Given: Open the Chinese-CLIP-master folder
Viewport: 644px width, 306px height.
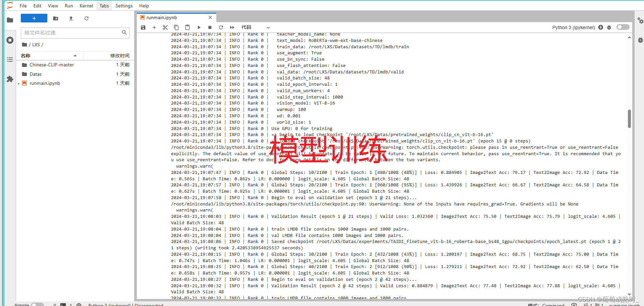Looking at the screenshot, I should click(52, 65).
